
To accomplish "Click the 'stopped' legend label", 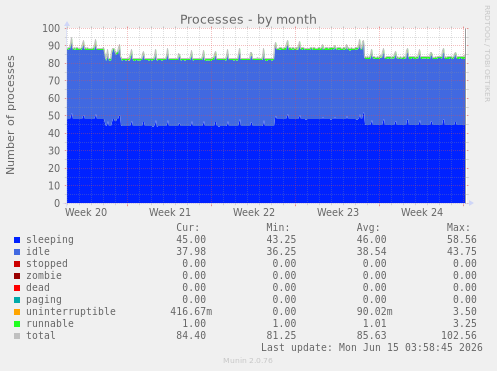I will (47, 264).
